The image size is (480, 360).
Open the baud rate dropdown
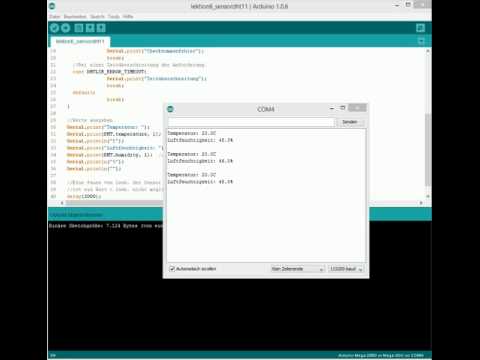click(x=346, y=269)
